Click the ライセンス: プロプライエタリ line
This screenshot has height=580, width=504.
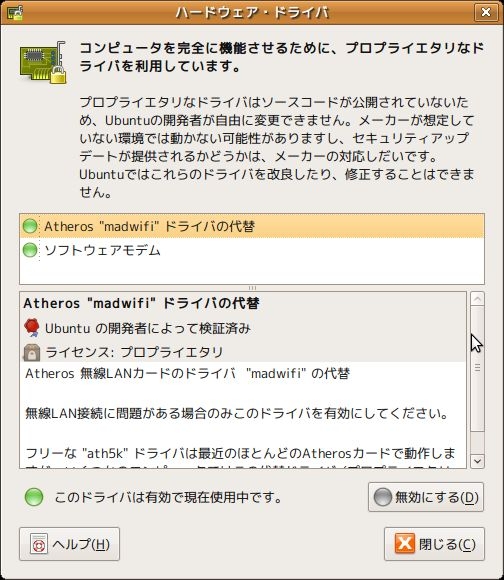134,352
